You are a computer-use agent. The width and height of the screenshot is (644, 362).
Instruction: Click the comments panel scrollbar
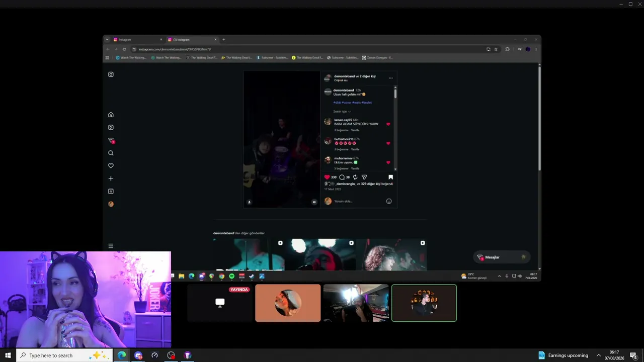click(x=395, y=93)
